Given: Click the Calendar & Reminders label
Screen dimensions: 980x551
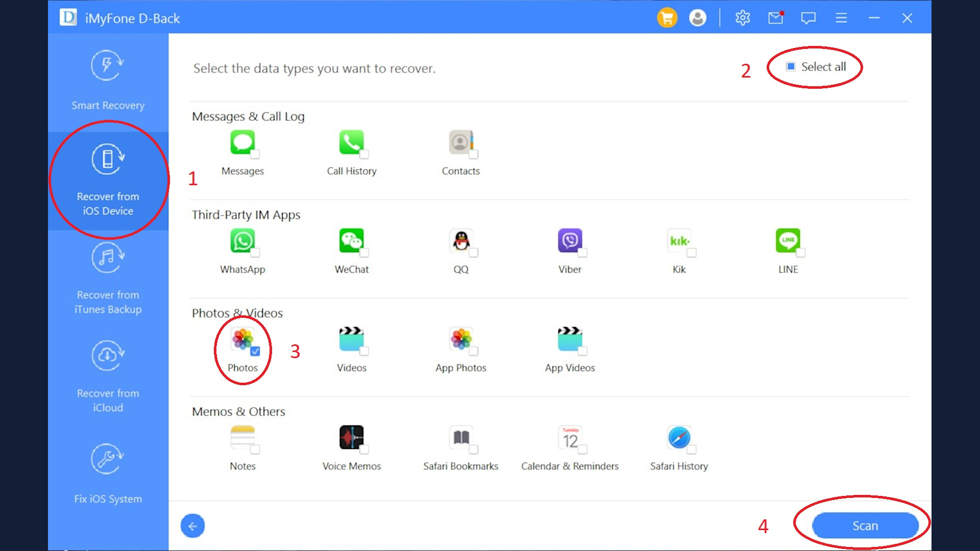Looking at the screenshot, I should pos(570,466).
